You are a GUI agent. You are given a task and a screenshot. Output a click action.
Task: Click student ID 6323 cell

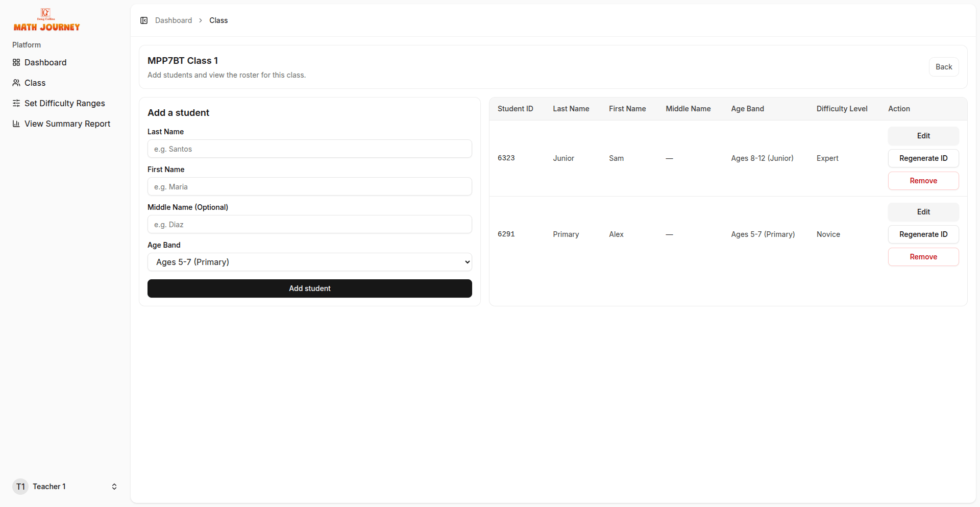[x=506, y=158]
